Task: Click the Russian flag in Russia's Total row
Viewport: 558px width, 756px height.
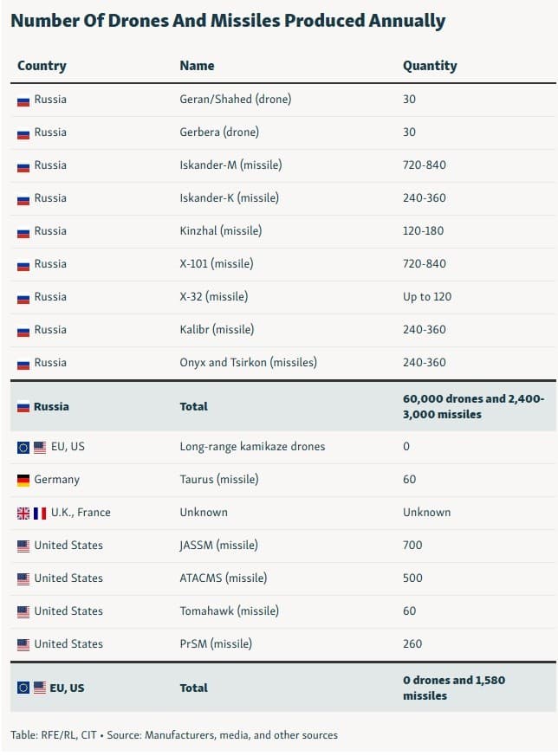Action: tap(23, 407)
